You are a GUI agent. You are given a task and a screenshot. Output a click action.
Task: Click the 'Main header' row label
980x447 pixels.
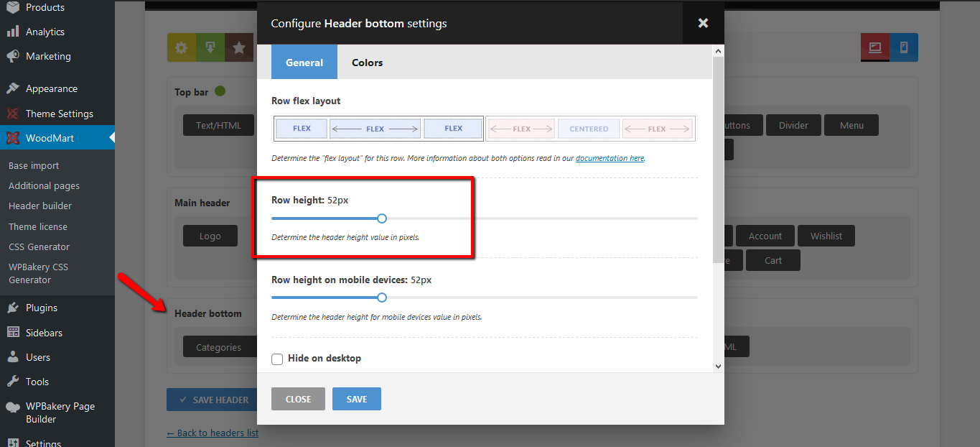coord(202,203)
